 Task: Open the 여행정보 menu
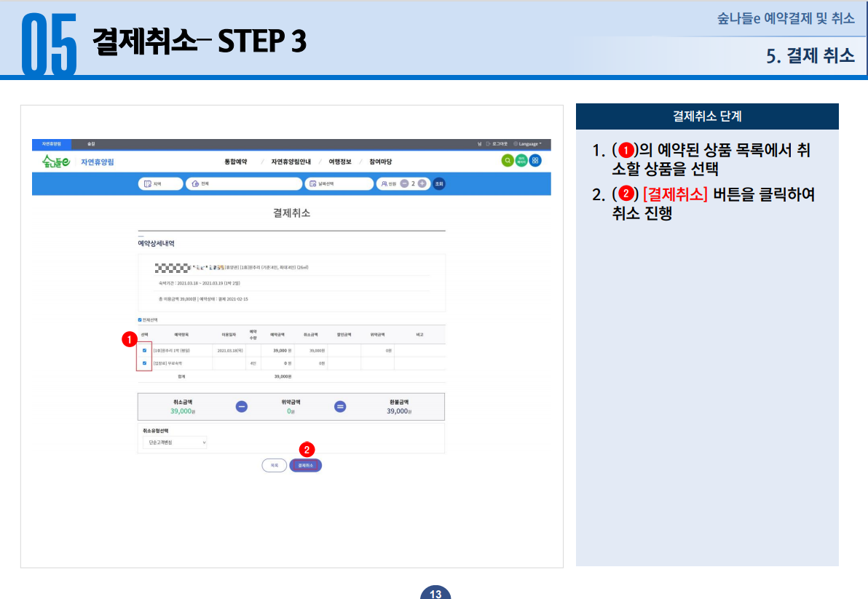click(340, 162)
